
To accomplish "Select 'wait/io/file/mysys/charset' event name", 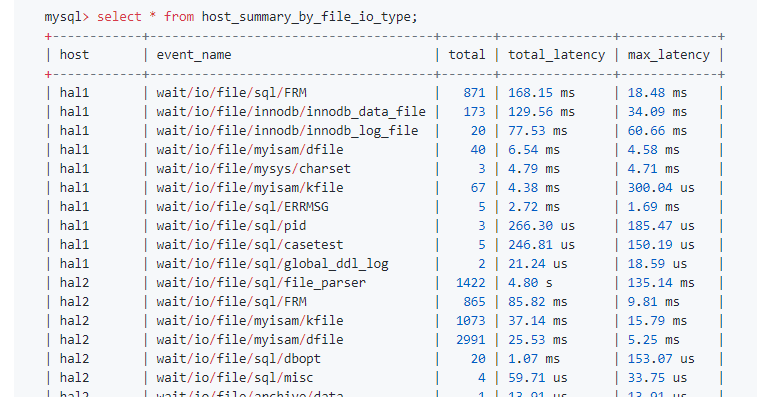I will pos(253,169).
